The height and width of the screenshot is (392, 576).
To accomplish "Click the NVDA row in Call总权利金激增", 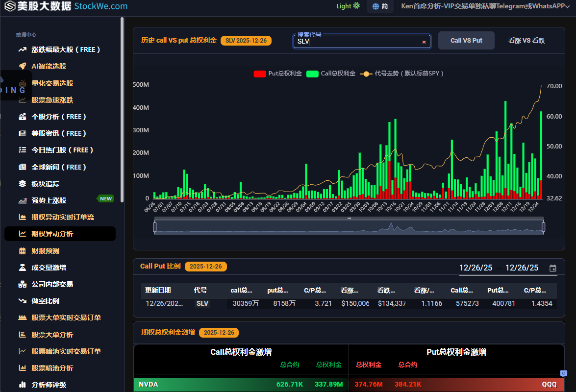I will pos(241,384).
